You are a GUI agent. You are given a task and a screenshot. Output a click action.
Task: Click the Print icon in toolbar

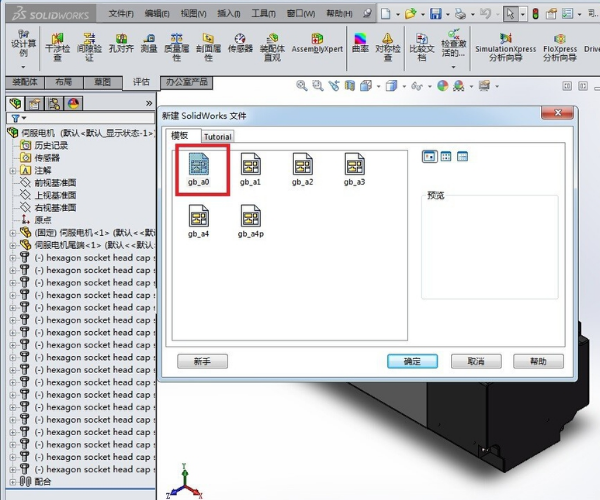tap(460, 14)
